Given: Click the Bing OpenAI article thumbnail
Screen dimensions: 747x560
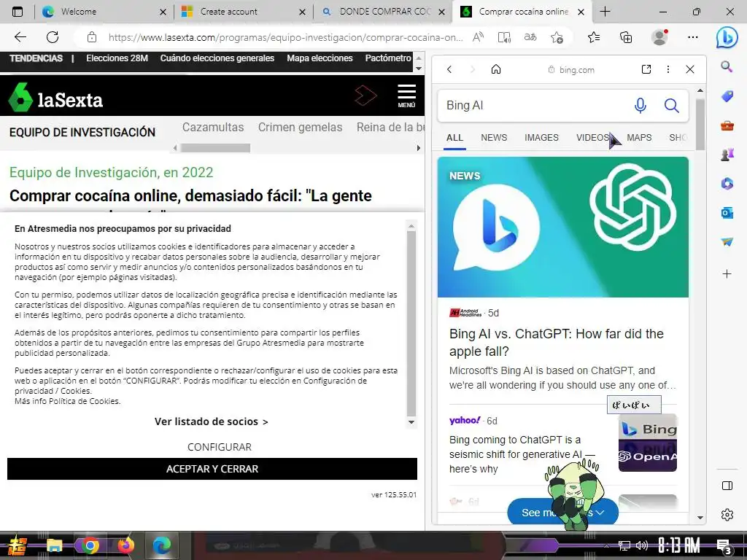Looking at the screenshot, I should coord(648,443).
